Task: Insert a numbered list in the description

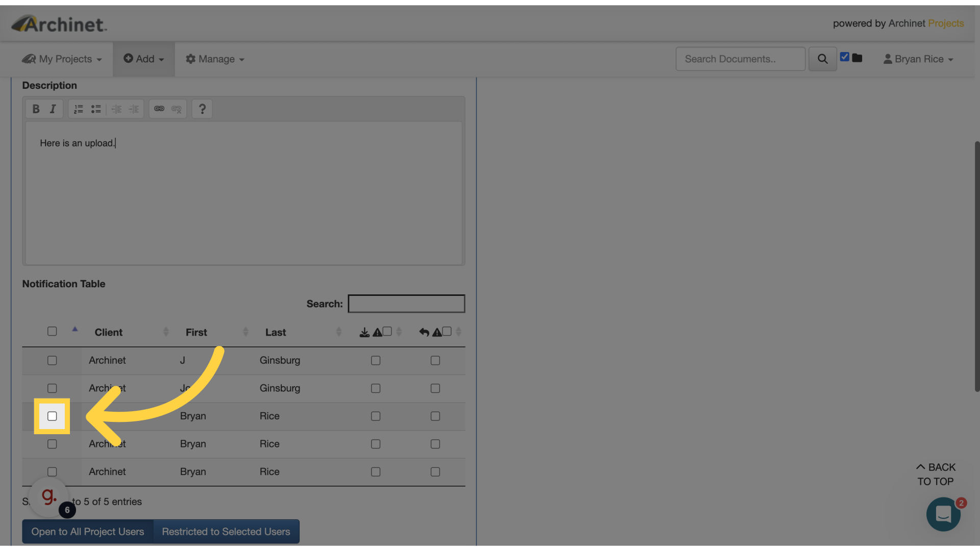Action: (78, 109)
